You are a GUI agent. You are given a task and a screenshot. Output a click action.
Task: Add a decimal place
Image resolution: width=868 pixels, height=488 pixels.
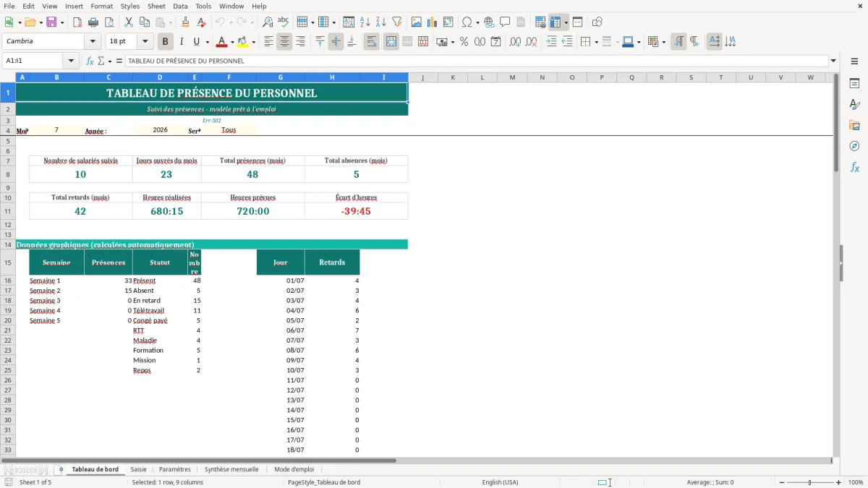pos(516,42)
